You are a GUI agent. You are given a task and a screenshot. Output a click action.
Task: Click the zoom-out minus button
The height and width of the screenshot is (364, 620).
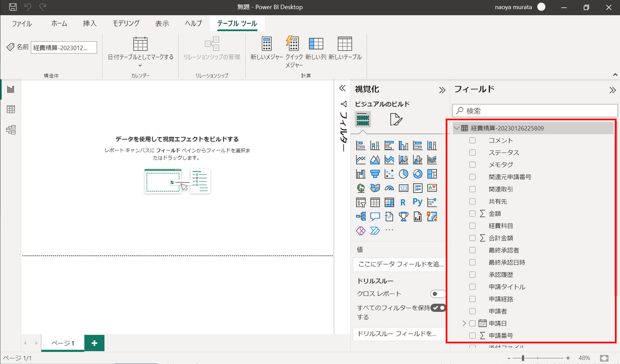[509, 358]
